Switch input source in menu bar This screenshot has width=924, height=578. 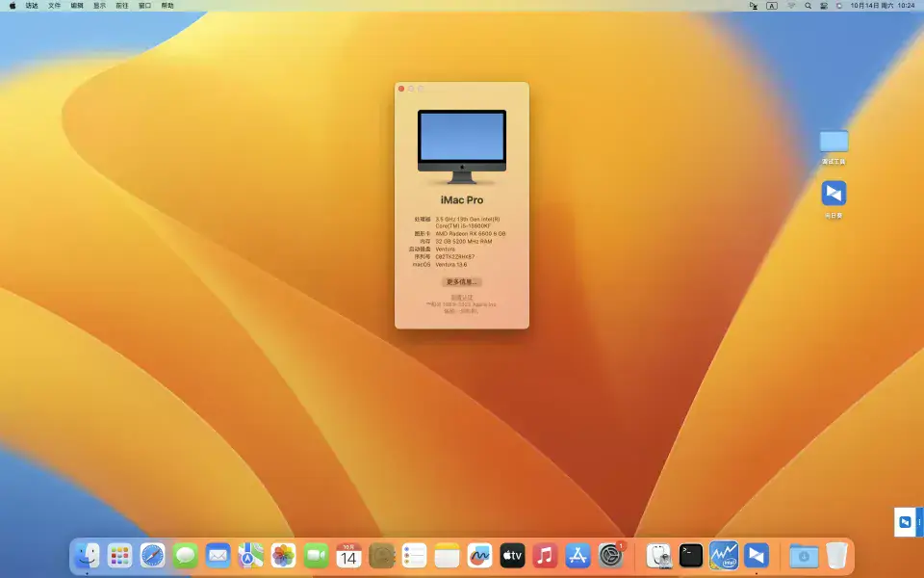pyautogui.click(x=771, y=6)
